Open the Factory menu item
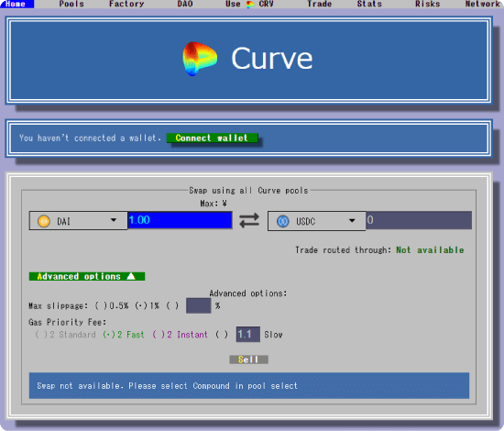The image size is (504, 431). [126, 5]
